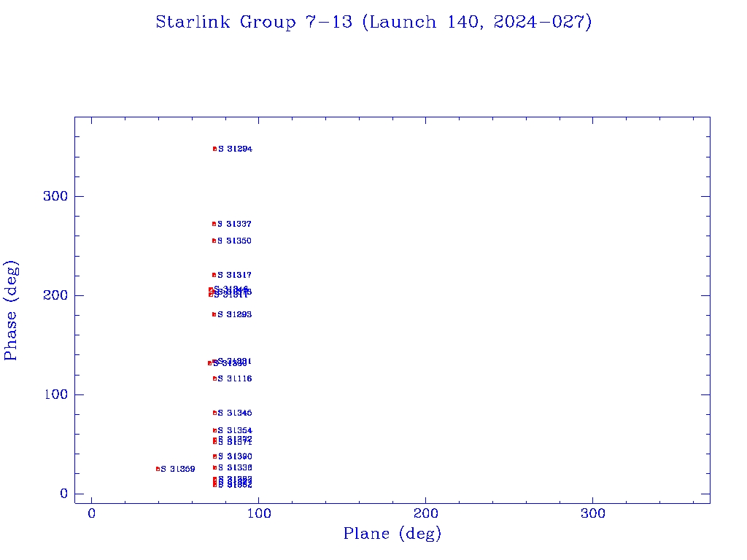This screenshot has height=560, width=747.
Task: Click the satellite label "S 31354"
Action: click(235, 430)
